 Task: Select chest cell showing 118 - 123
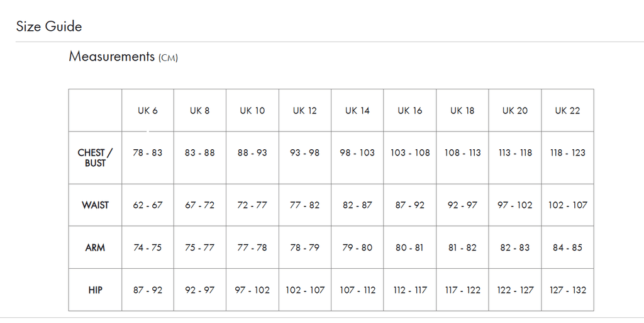pos(567,153)
